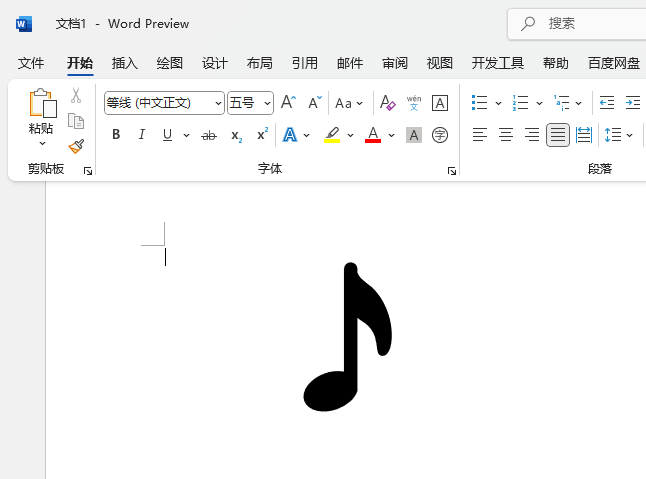
Task: Switch to the 绘图 tab
Action: (169, 63)
